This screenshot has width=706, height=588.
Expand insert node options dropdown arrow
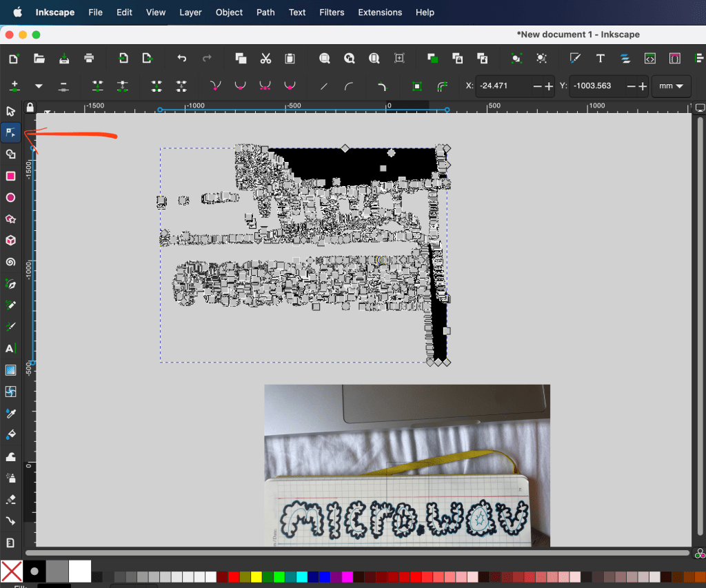(x=39, y=86)
